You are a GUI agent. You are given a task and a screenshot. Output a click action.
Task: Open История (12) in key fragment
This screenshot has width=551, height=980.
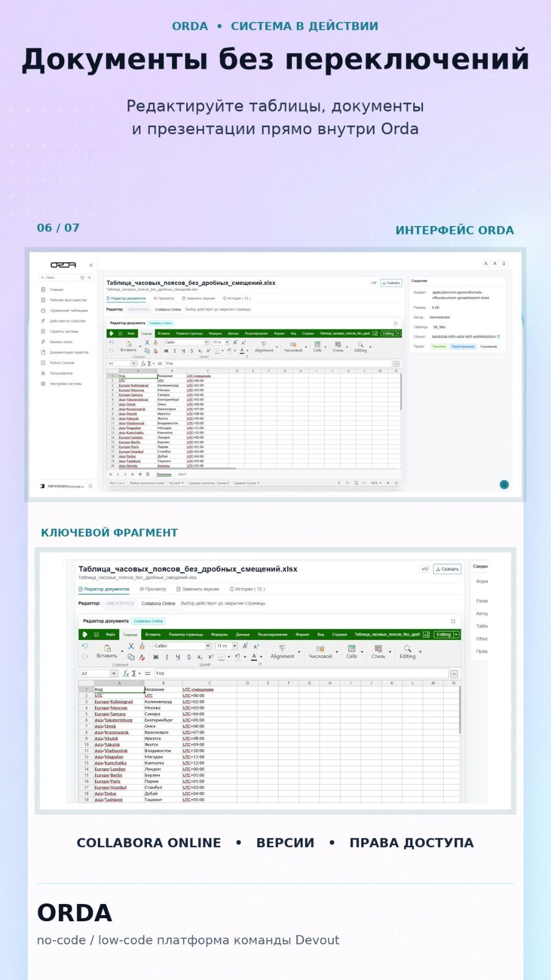tap(247, 589)
